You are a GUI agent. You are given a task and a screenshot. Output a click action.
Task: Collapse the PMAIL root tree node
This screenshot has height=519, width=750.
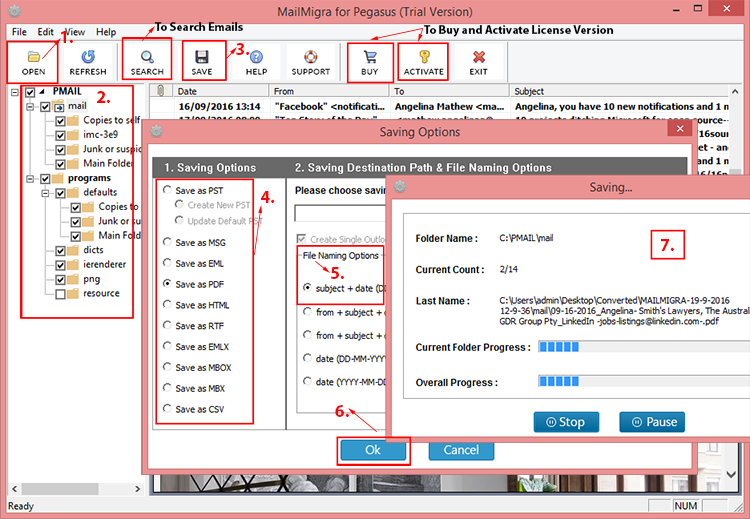[x=15, y=92]
